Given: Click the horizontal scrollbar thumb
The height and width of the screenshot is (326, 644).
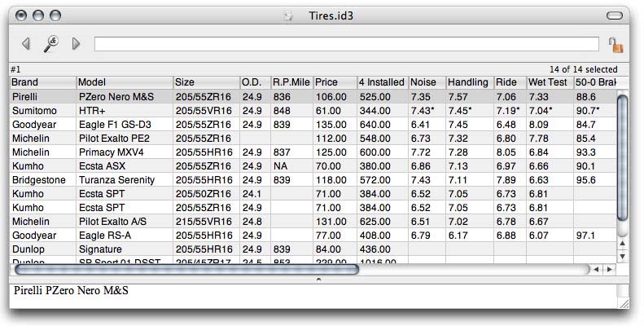Looking at the screenshot, I should 187,269.
